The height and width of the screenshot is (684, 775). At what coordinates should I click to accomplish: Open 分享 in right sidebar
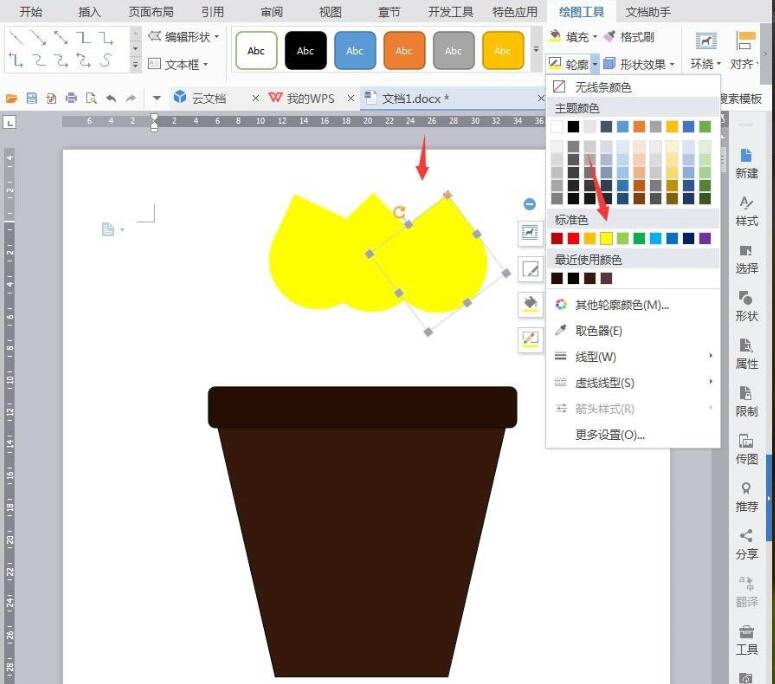click(746, 544)
